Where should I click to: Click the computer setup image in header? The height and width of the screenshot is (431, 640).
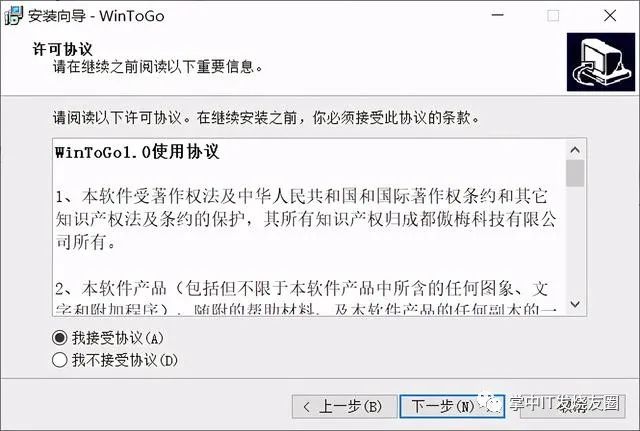pos(600,62)
